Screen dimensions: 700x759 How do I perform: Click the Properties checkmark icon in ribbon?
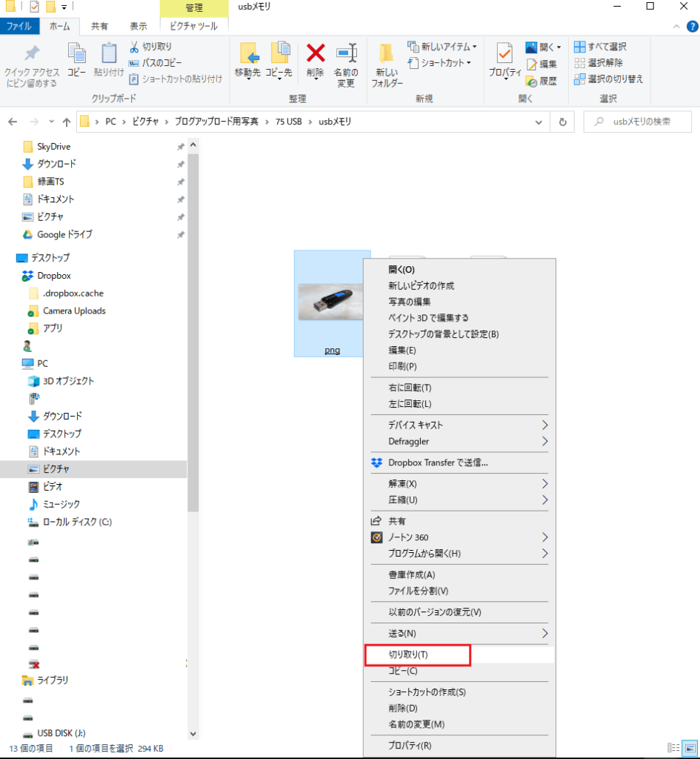[504, 53]
